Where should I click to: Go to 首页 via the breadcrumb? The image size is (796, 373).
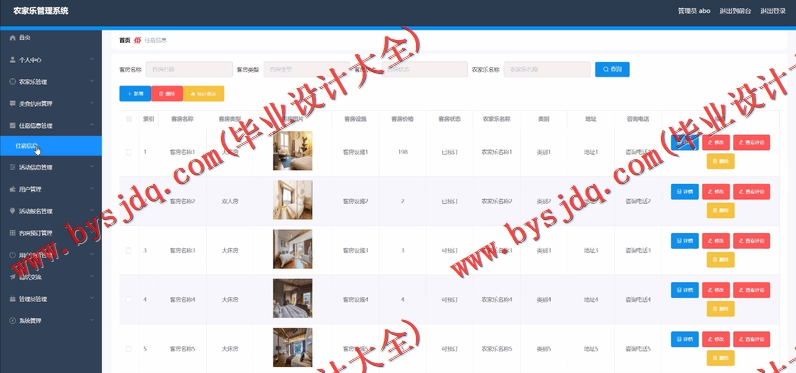[x=124, y=40]
